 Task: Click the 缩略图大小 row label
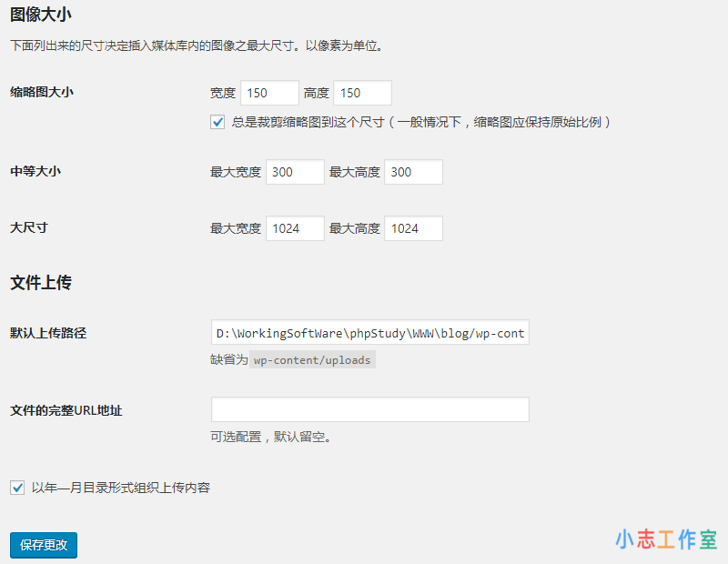(46, 91)
